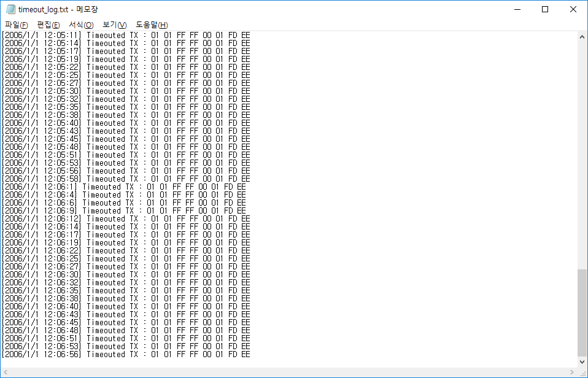Click the Notepad icon in title bar
Screen dimensions: 588x378
pos(10,9)
